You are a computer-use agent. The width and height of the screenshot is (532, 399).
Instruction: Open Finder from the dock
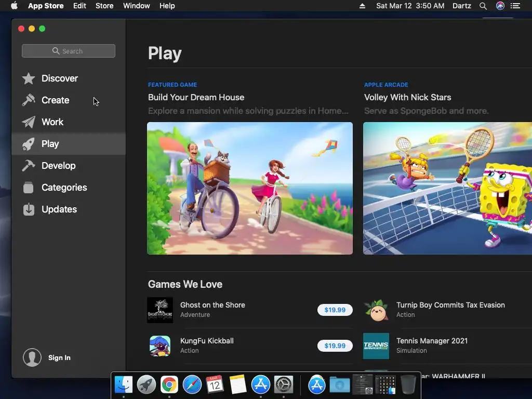point(124,384)
